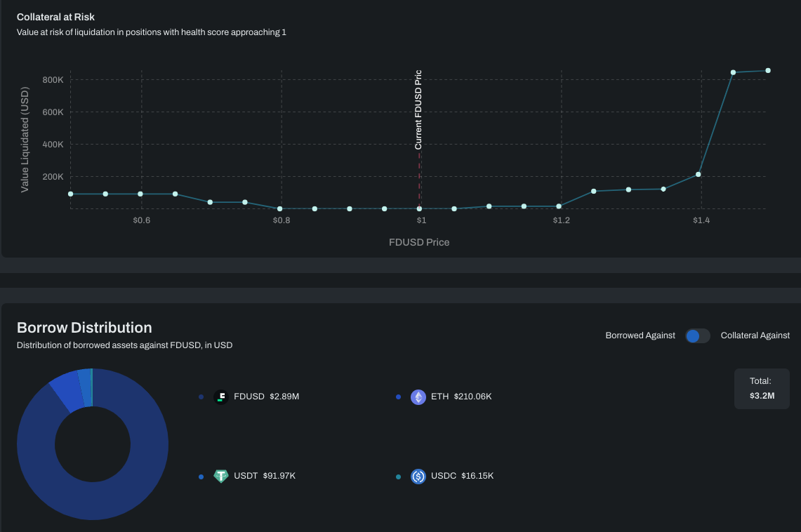
Task: Click the FDUSD token icon in legend
Action: click(x=221, y=397)
